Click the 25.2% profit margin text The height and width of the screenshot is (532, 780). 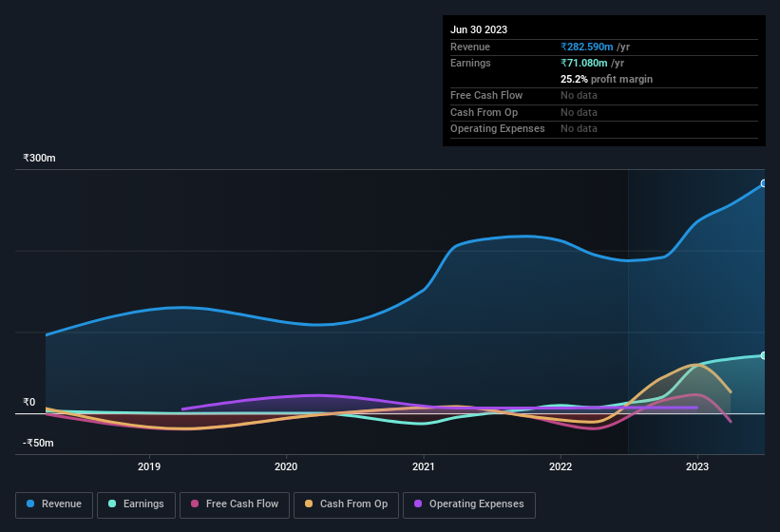point(606,79)
